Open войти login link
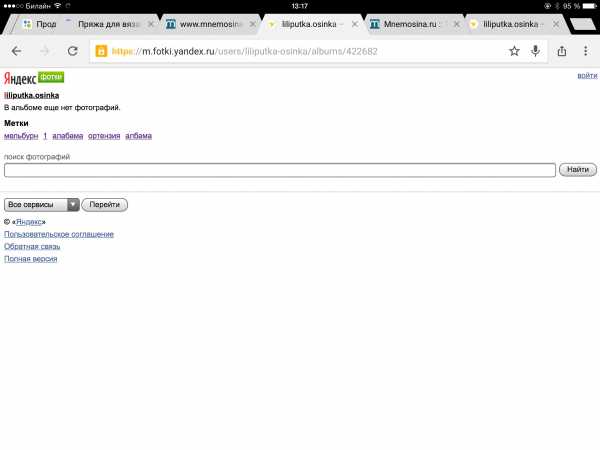The width and height of the screenshot is (600, 450). pos(588,77)
